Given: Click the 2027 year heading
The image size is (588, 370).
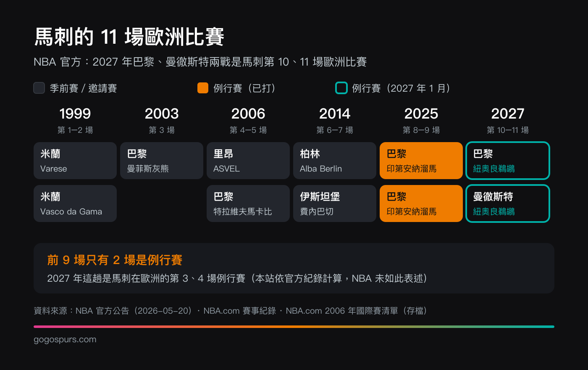Looking at the screenshot, I should 508,114.
